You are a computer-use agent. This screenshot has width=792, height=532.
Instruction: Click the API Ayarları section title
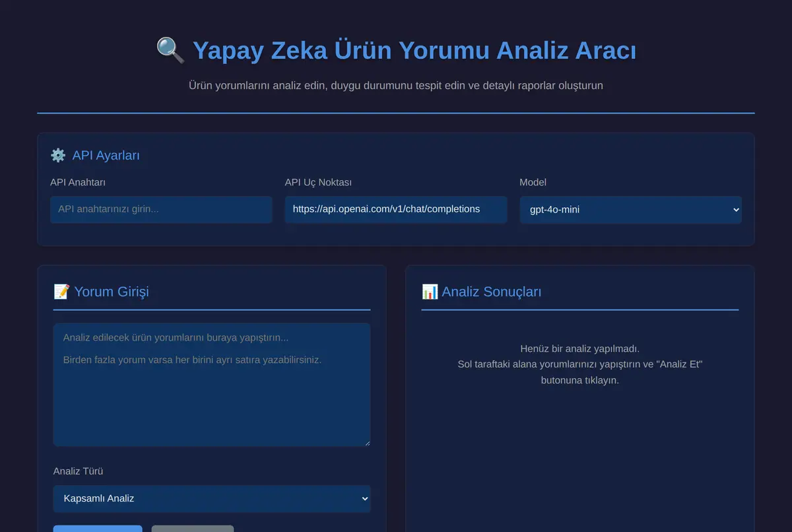pos(106,156)
